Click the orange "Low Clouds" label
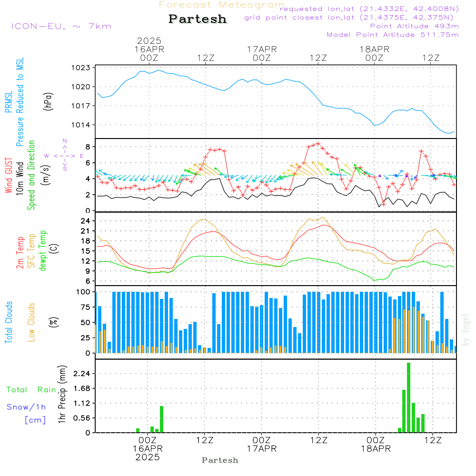 pos(31,322)
